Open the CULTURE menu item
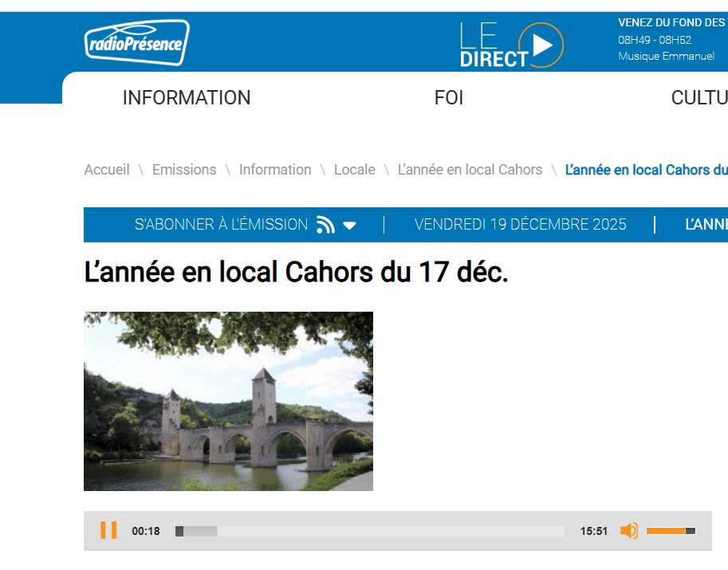The image size is (728, 570). point(699,98)
